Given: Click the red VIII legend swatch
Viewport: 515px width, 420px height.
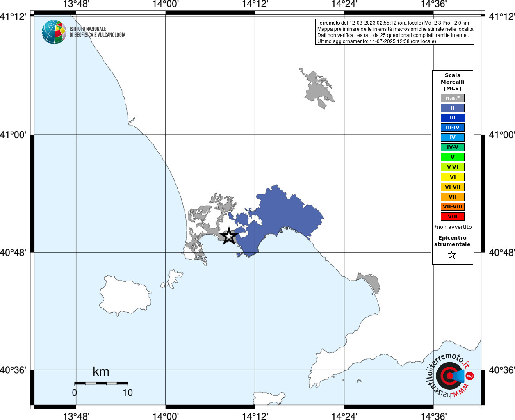Looking at the screenshot, I should coord(453,217).
